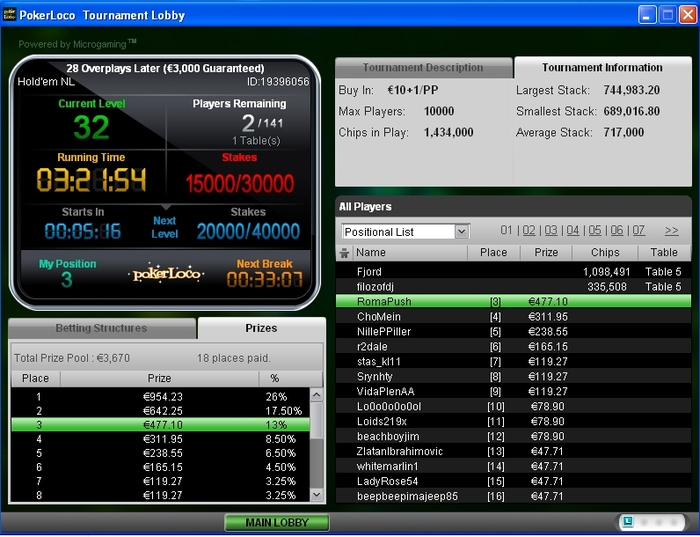Viewport: 700px width, 537px height.
Task: Click the player icon in the list header
Action: [x=344, y=253]
